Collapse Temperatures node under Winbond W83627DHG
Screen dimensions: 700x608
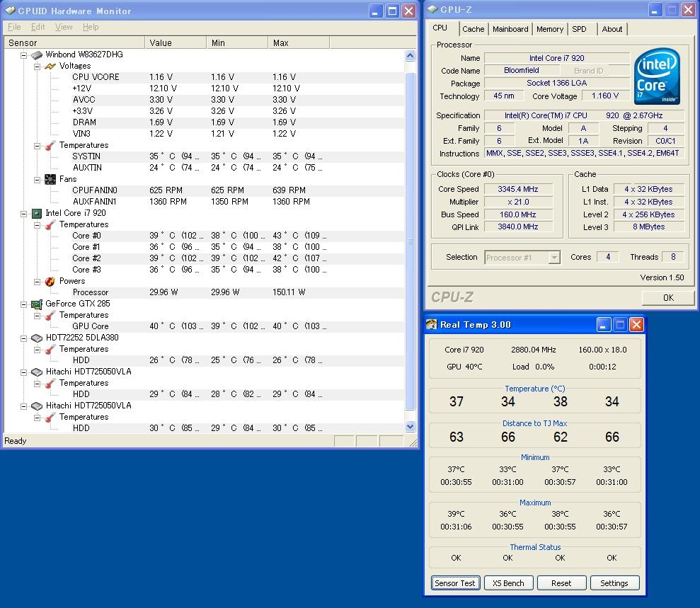[x=38, y=146]
